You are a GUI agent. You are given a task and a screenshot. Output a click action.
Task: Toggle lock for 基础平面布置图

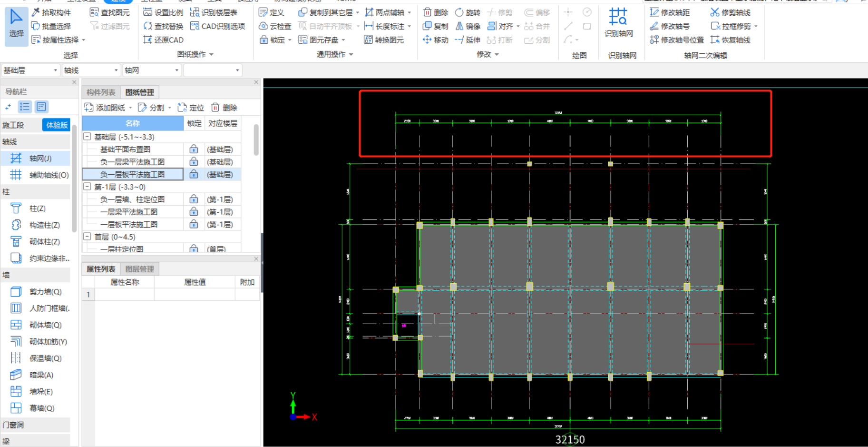194,149
